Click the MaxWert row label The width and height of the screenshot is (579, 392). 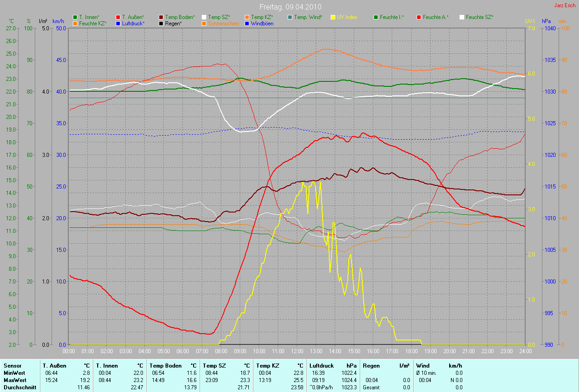pyautogui.click(x=15, y=380)
